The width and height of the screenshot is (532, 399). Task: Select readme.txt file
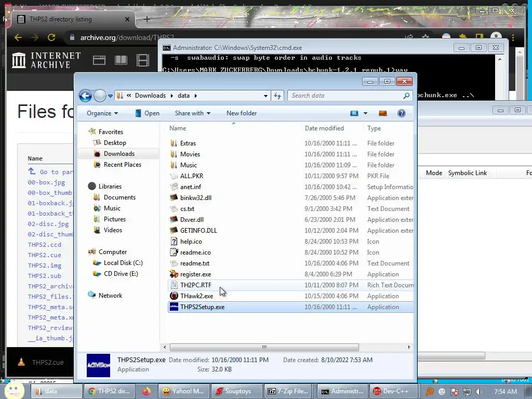tap(195, 263)
